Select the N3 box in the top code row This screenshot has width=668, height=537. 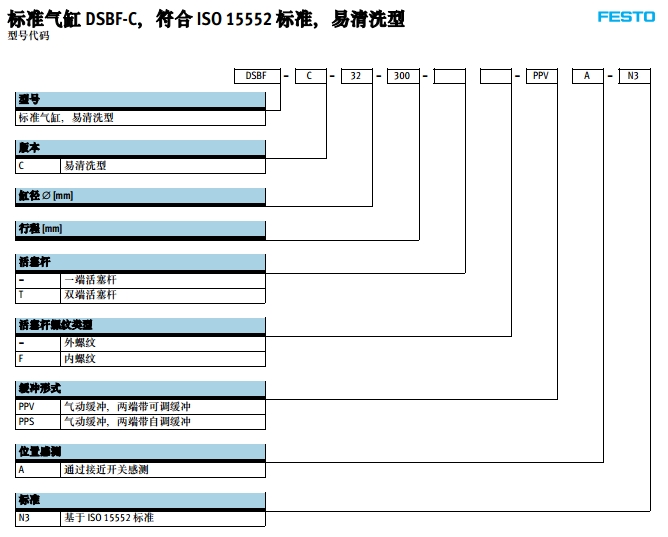634,76
